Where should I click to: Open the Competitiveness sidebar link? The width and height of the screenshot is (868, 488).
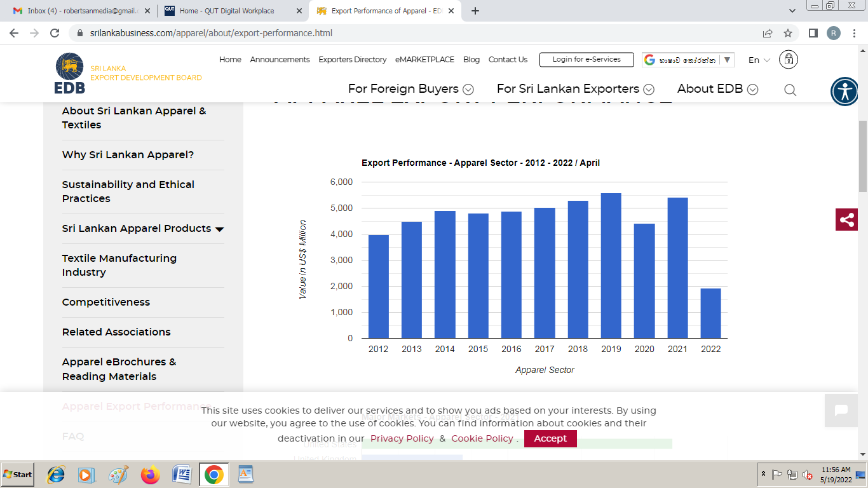tap(106, 302)
